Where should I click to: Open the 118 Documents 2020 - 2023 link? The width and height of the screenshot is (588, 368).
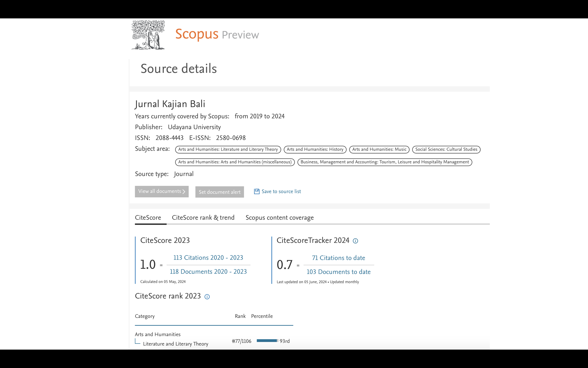(208, 272)
